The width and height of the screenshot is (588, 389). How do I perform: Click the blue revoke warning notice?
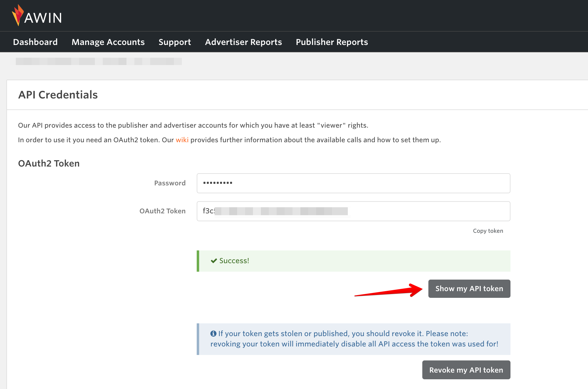tap(353, 339)
